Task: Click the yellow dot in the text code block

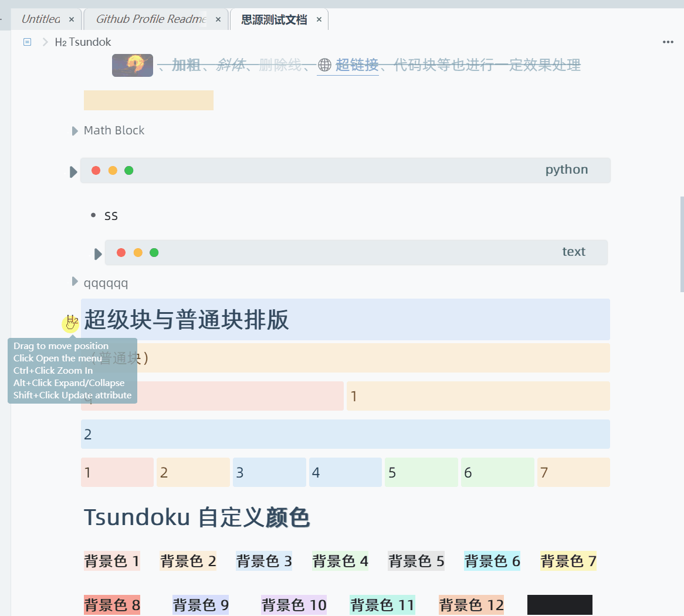Action: click(137, 252)
